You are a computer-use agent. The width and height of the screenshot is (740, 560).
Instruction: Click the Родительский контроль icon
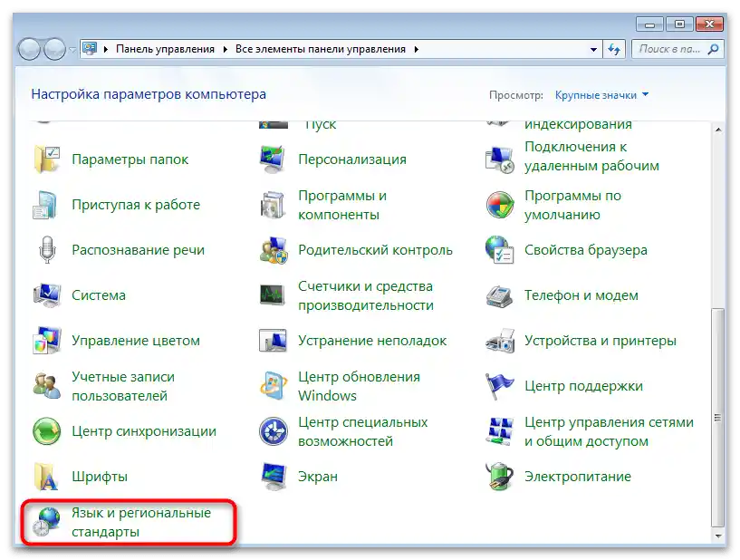274,250
